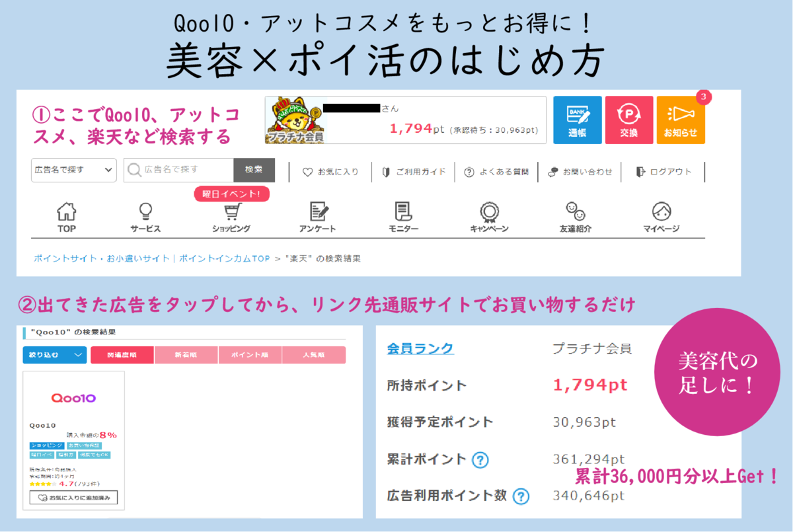793x532 pixels.
Task: Open the モニター receipt navigation icon
Action: (x=403, y=218)
